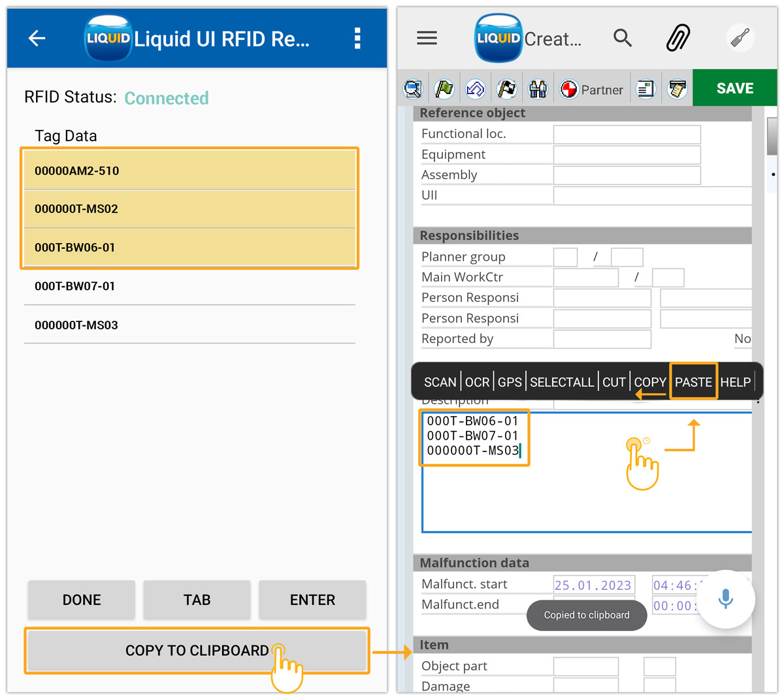Open the hamburger menu
This screenshot has width=784, height=699.
click(x=427, y=38)
